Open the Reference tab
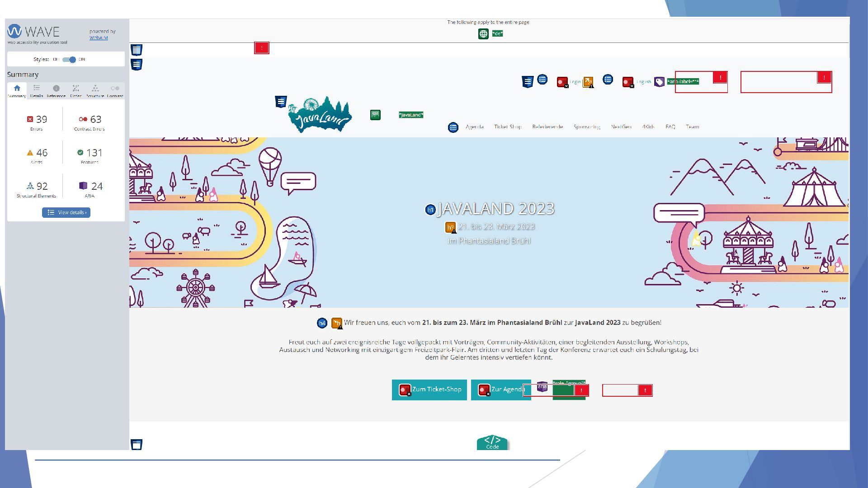 (56, 91)
